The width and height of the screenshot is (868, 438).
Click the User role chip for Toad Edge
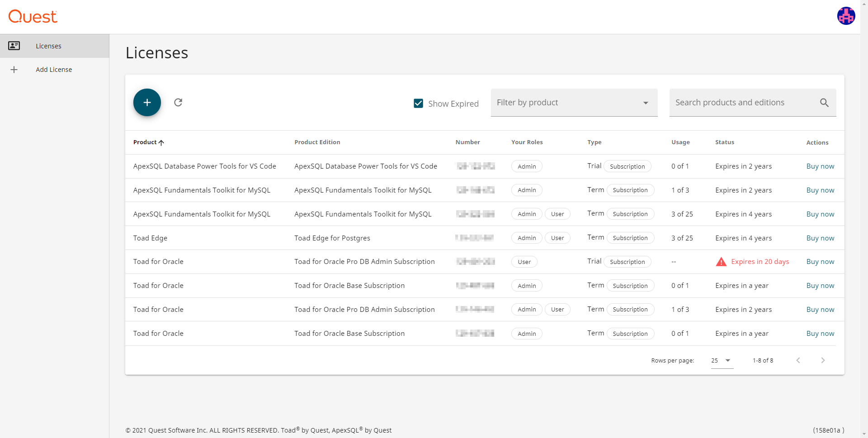(x=557, y=238)
